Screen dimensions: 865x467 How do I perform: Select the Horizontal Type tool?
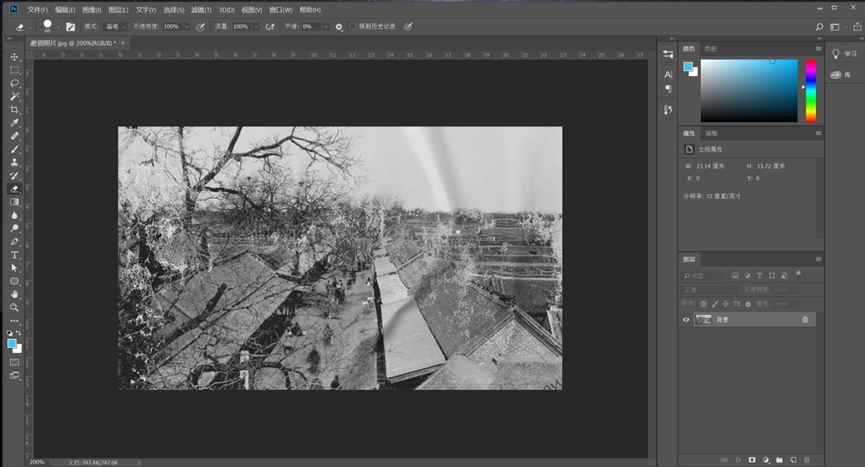(14, 255)
